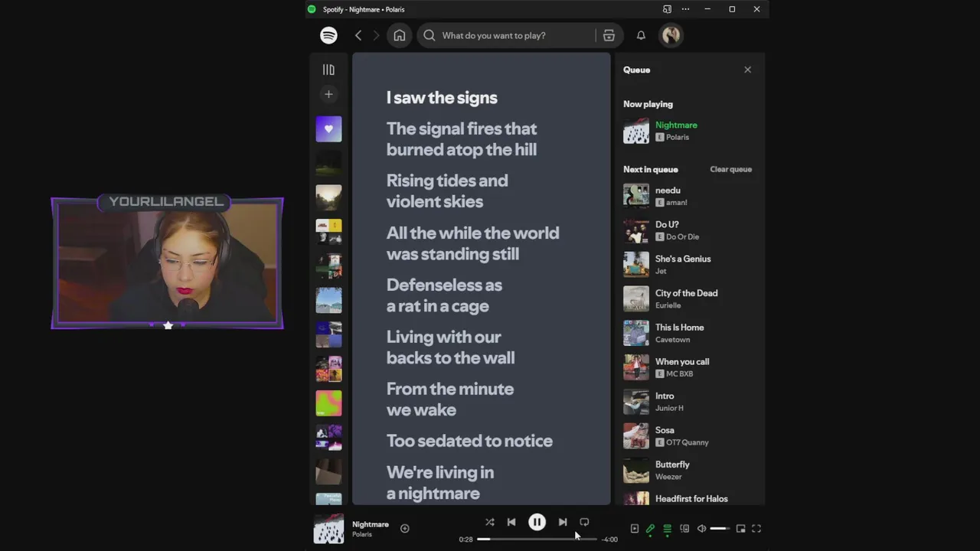
Task: Pause the current song
Action: [537, 522]
